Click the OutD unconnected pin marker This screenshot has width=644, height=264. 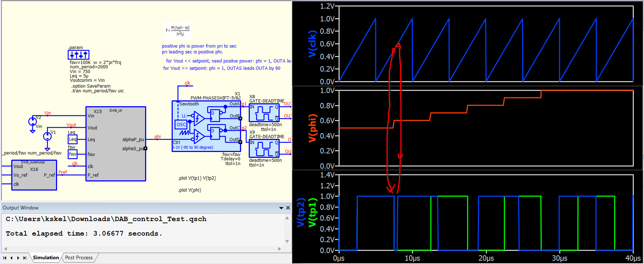[240, 142]
